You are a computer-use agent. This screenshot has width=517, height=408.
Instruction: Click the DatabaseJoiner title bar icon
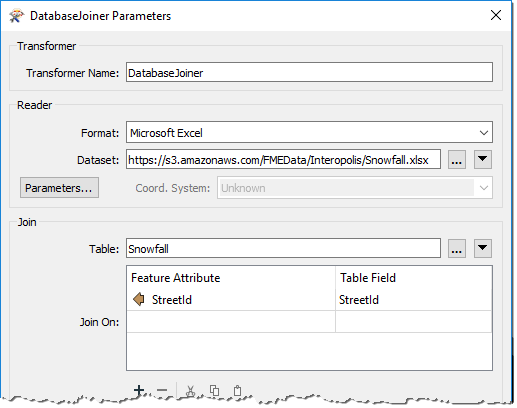tap(17, 16)
